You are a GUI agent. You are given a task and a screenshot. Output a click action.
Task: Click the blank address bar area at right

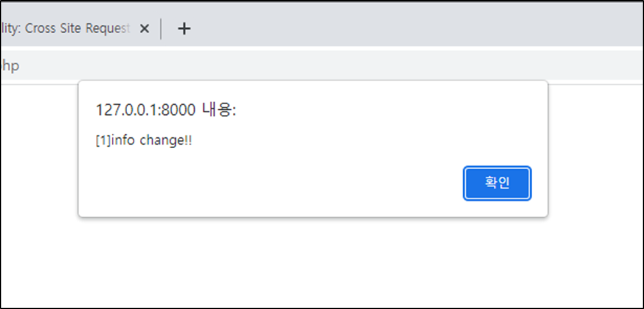click(x=370, y=66)
